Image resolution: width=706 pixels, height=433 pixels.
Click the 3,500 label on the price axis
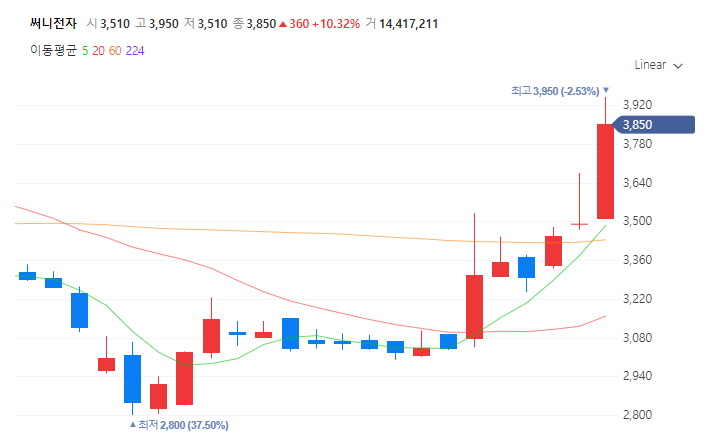pos(637,222)
